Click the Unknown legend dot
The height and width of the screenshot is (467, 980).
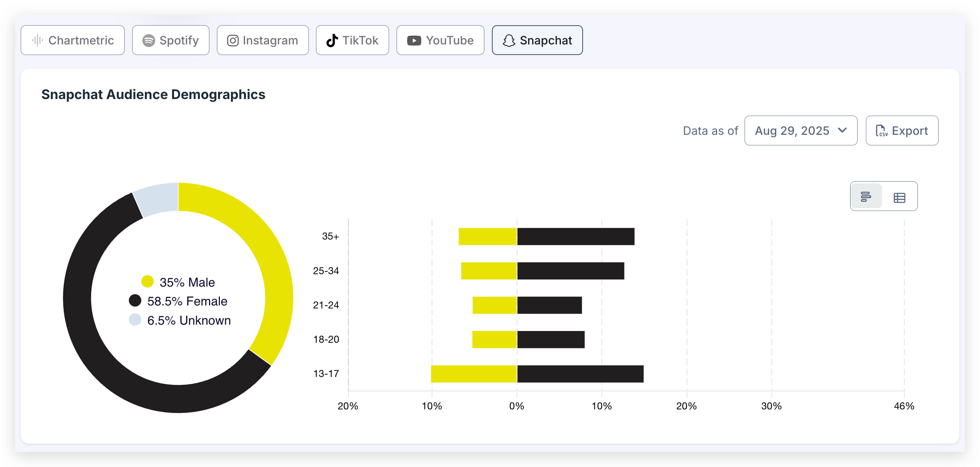point(135,320)
